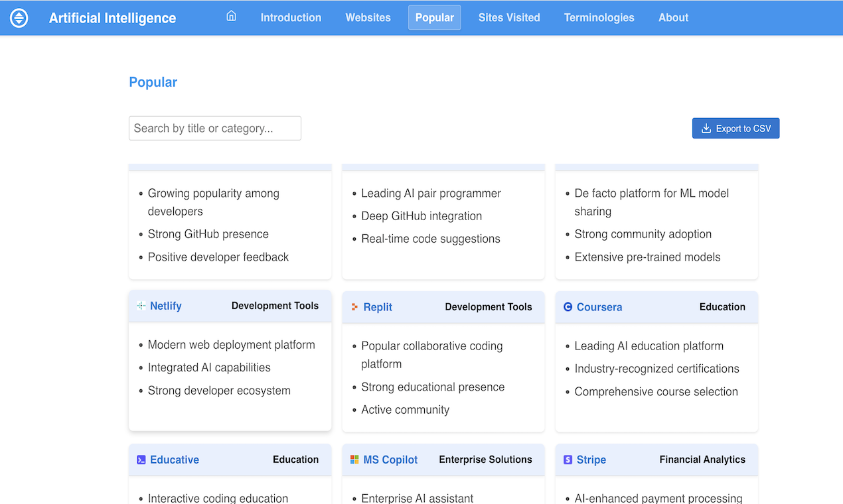The height and width of the screenshot is (504, 843).
Task: Switch to the Websites tab
Action: pos(368,18)
